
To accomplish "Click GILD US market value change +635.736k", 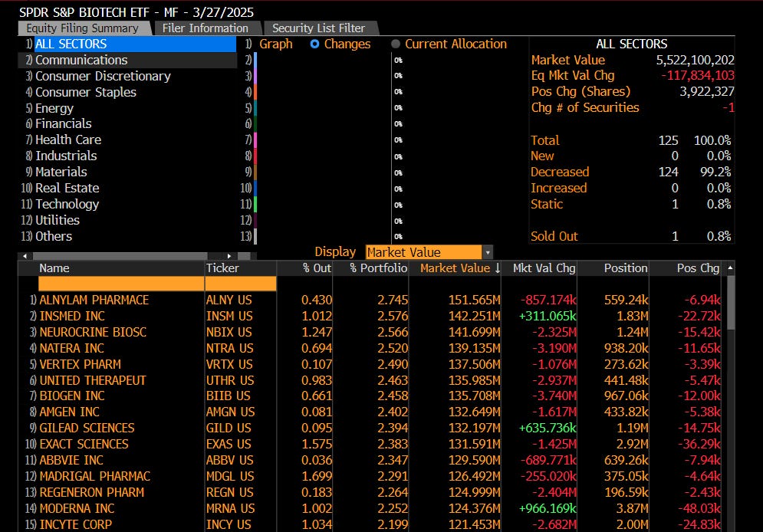I will 548,428.
